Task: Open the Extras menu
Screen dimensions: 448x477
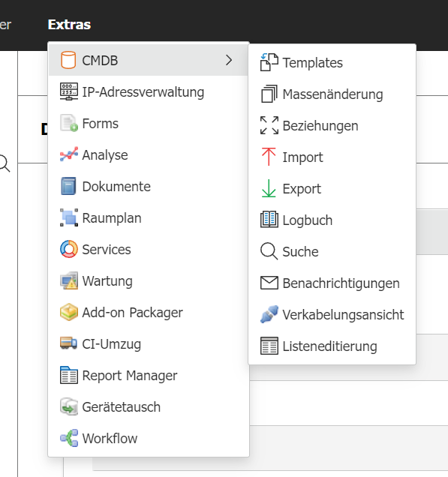Action: (x=69, y=25)
